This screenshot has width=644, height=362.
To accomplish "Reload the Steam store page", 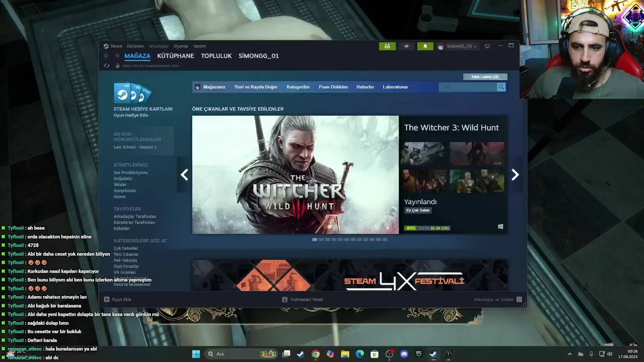I will tap(107, 66).
